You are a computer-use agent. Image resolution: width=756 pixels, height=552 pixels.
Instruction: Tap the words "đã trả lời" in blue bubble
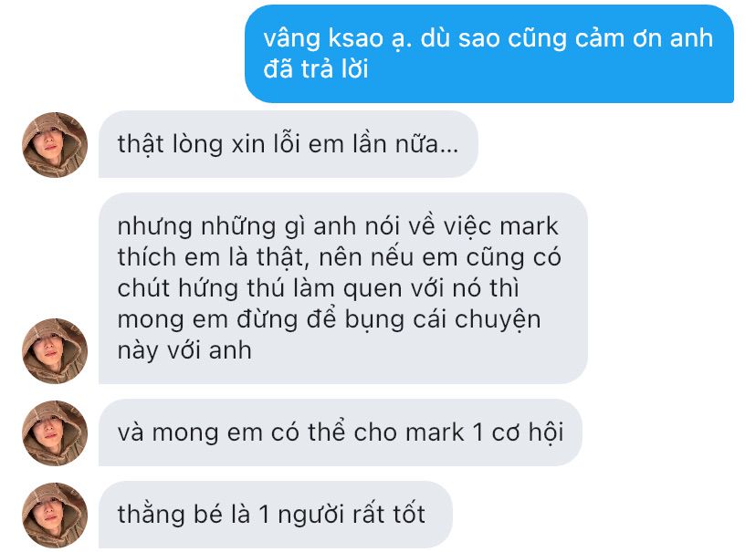(316, 68)
